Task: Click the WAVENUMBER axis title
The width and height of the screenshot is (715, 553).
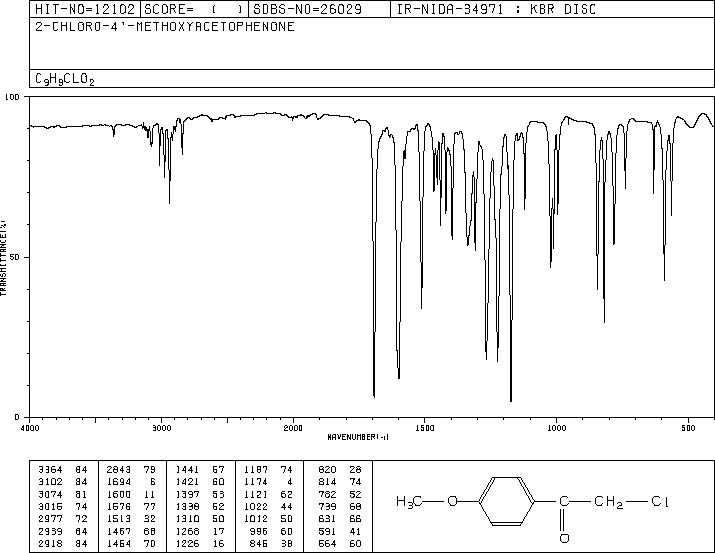Action: [358, 437]
